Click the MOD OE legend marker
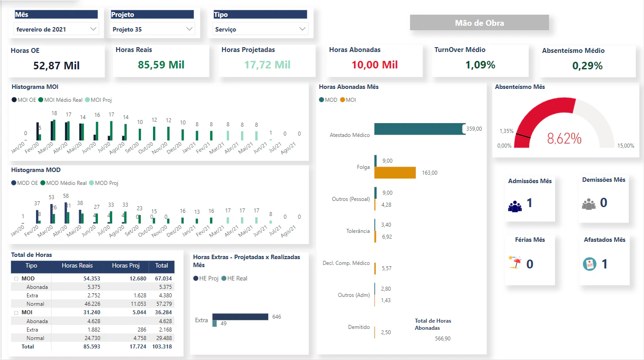This screenshot has height=360, width=644. [x=14, y=183]
